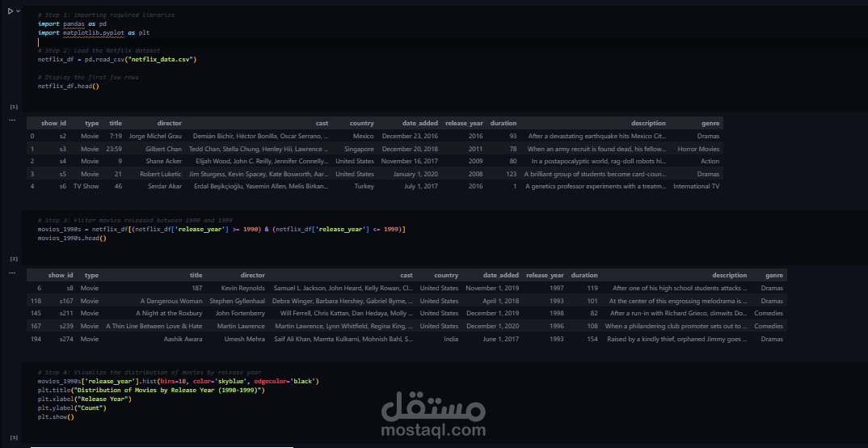The height and width of the screenshot is (448, 868).
Task: Click the 'movies_1990s.head()' code line
Action: [72, 238]
